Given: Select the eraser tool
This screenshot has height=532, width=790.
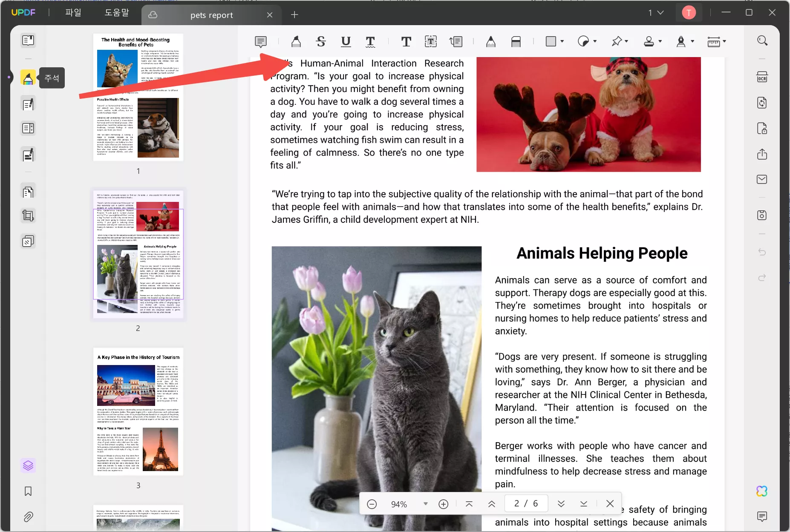Looking at the screenshot, I should tap(516, 41).
